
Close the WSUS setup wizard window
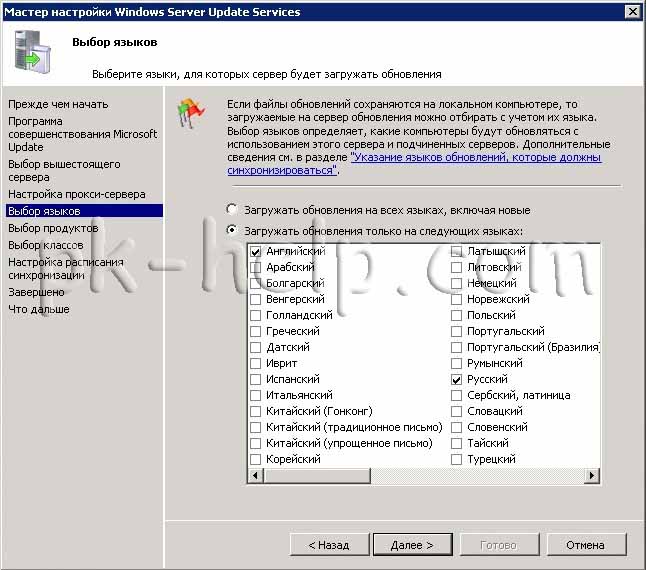click(x=632, y=12)
